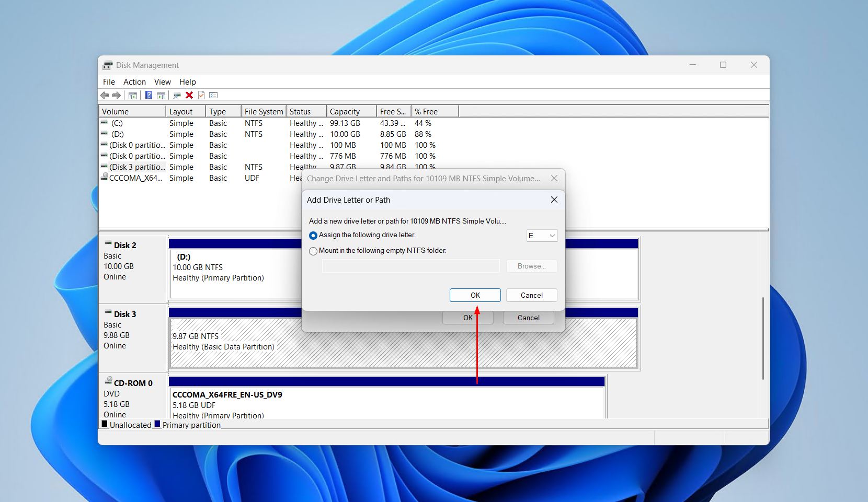Click the disabled Browse... button

(532, 266)
